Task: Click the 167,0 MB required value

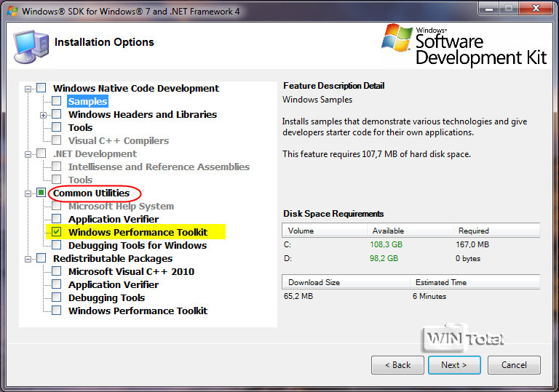Action: (x=472, y=244)
